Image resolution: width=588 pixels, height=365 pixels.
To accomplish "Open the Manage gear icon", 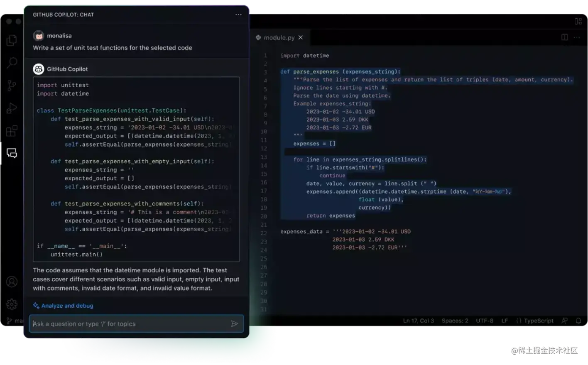I will (12, 304).
